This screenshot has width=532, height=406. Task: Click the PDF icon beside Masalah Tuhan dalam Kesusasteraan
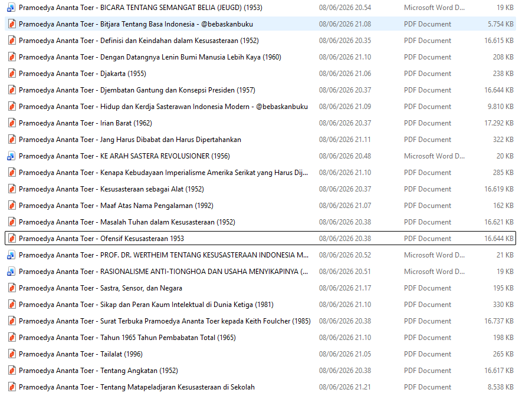pos(12,222)
